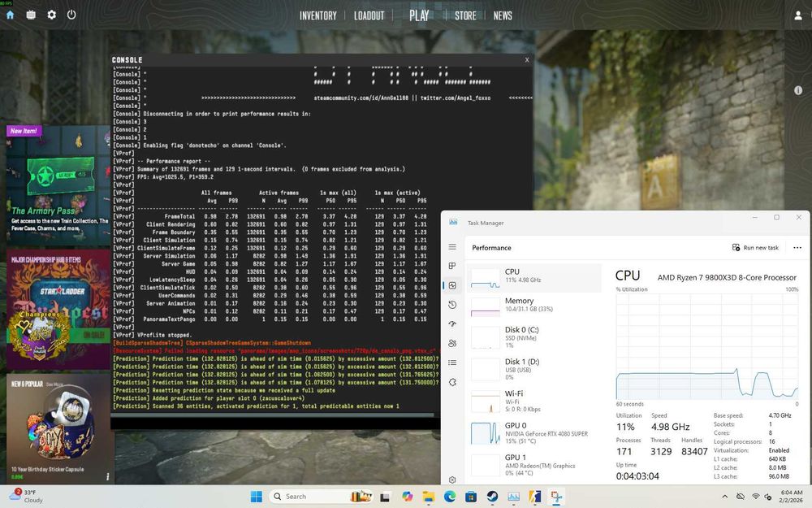Screen dimensions: 812x508
Task: Click Run new task in Task Manager
Action: tap(755, 248)
